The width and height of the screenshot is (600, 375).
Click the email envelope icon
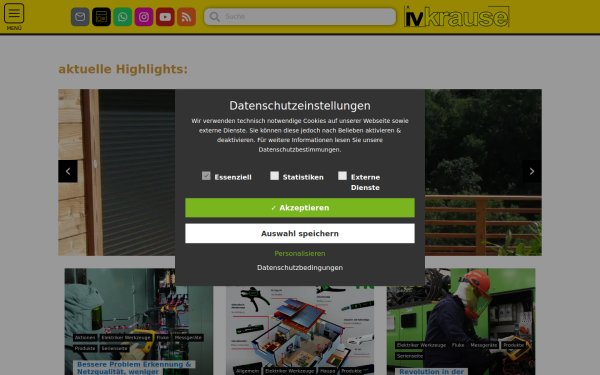click(x=80, y=17)
